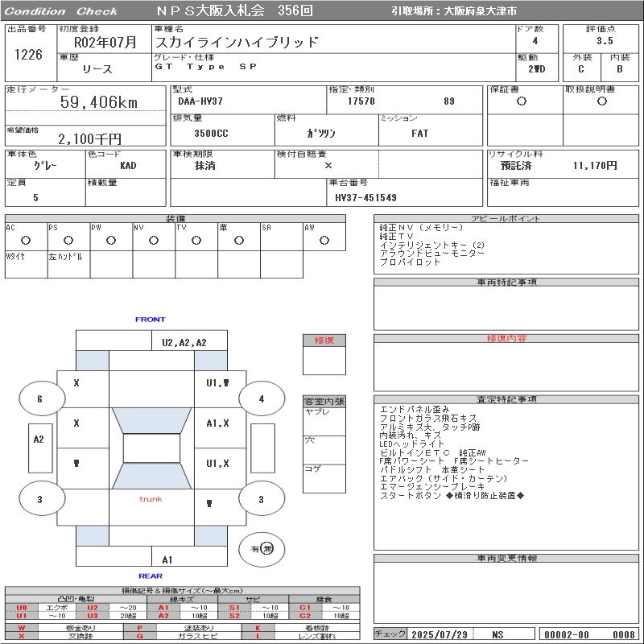Click the circle in NV equipment cell

pyautogui.click(x=154, y=240)
